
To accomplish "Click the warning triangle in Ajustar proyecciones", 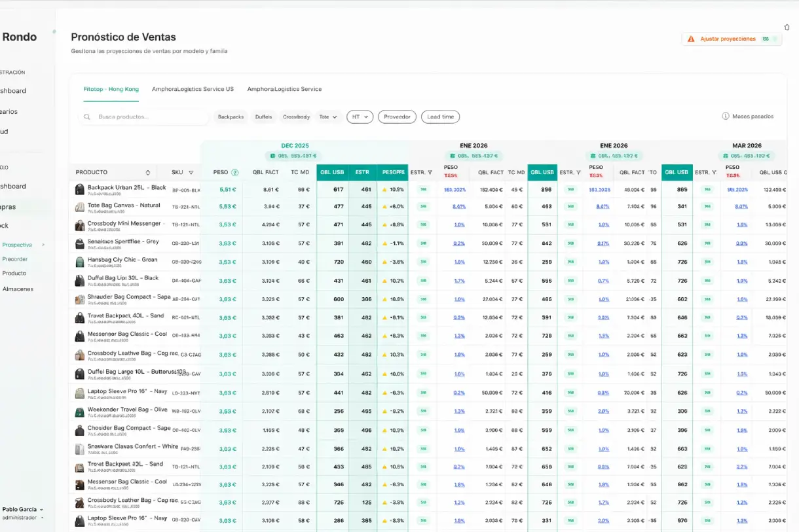I will (x=691, y=39).
